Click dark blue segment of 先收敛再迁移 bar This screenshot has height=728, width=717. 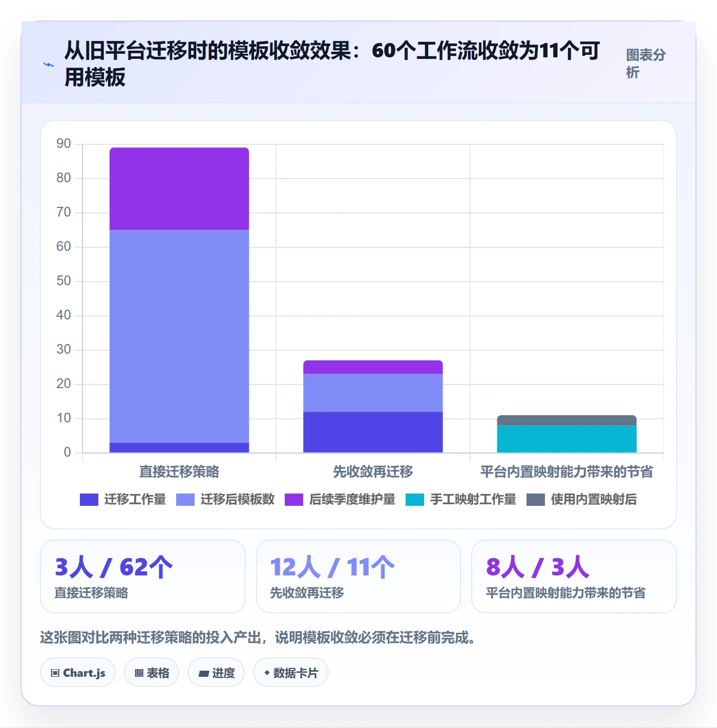point(373,432)
